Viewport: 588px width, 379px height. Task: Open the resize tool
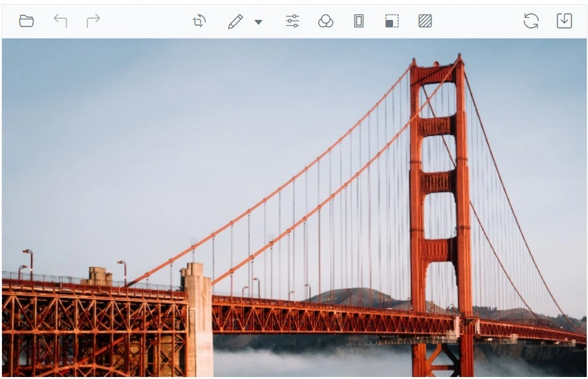pyautogui.click(x=392, y=21)
